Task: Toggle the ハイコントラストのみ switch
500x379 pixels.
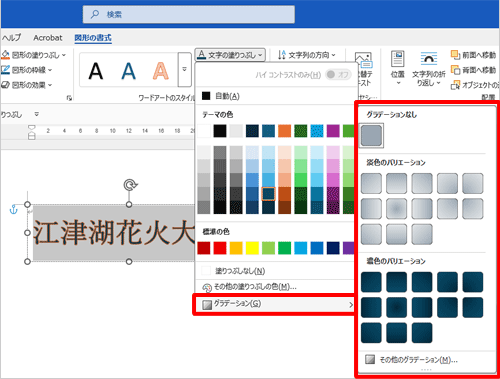Action: tap(338, 74)
